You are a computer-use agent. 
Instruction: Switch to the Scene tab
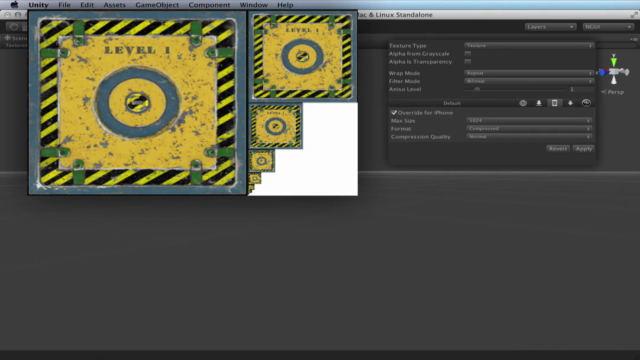click(x=15, y=38)
